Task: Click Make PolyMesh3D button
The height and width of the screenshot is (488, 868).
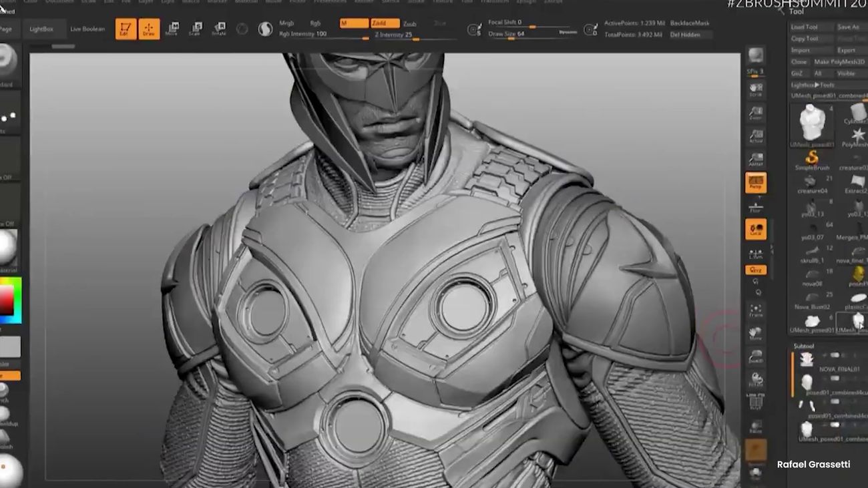Action: click(840, 62)
